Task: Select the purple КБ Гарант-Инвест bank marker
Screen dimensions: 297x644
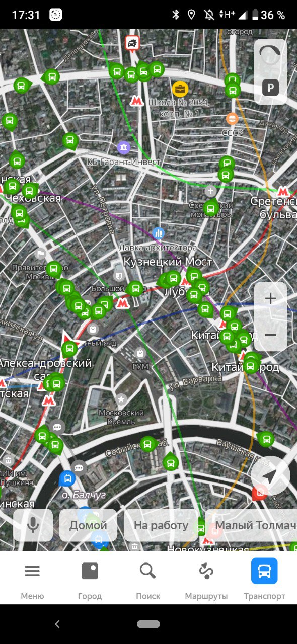Action: point(124,147)
